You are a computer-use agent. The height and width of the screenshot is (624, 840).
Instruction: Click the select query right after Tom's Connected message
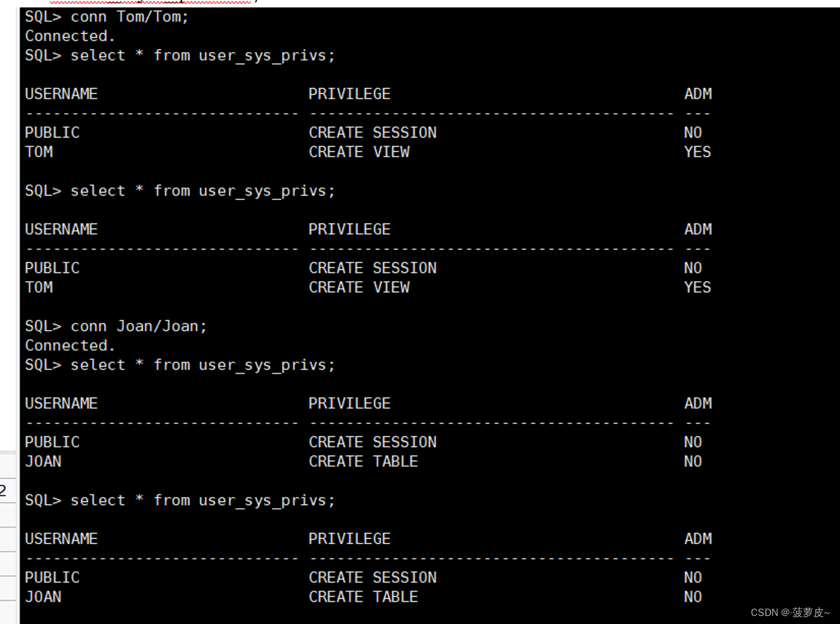pyautogui.click(x=179, y=56)
